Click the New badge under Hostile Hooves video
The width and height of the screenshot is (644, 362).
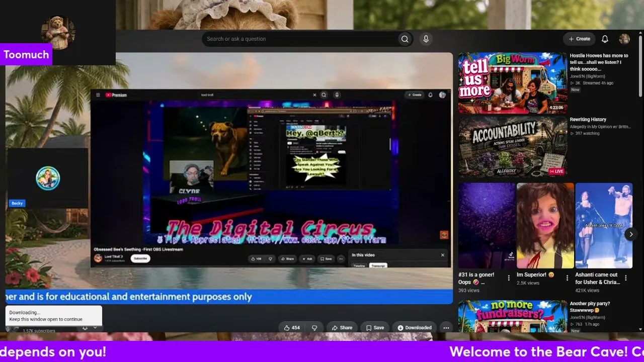(575, 89)
